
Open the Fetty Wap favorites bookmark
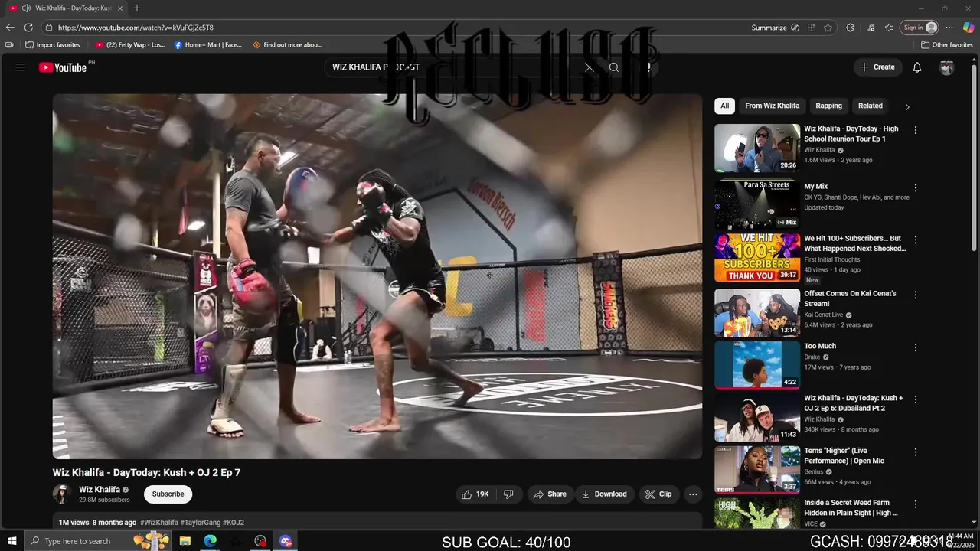pos(130,45)
